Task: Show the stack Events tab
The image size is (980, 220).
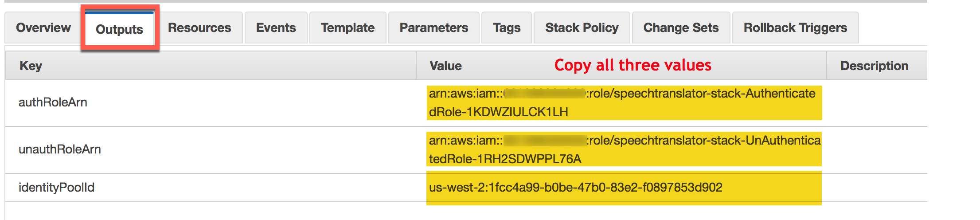Action: (276, 27)
